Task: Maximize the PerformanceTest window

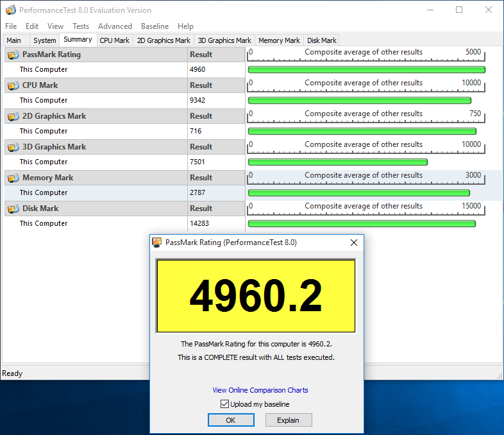Action: [459, 10]
